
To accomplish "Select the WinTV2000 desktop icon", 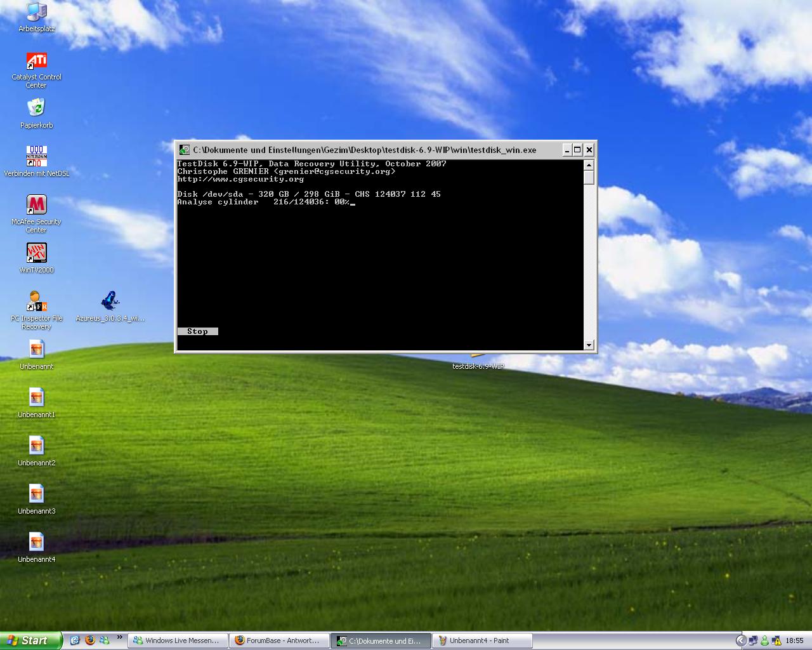I will [36, 258].
